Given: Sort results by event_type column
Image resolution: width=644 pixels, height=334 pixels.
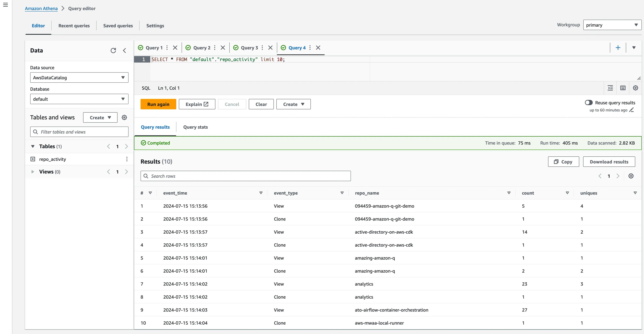Looking at the screenshot, I should click(x=342, y=193).
